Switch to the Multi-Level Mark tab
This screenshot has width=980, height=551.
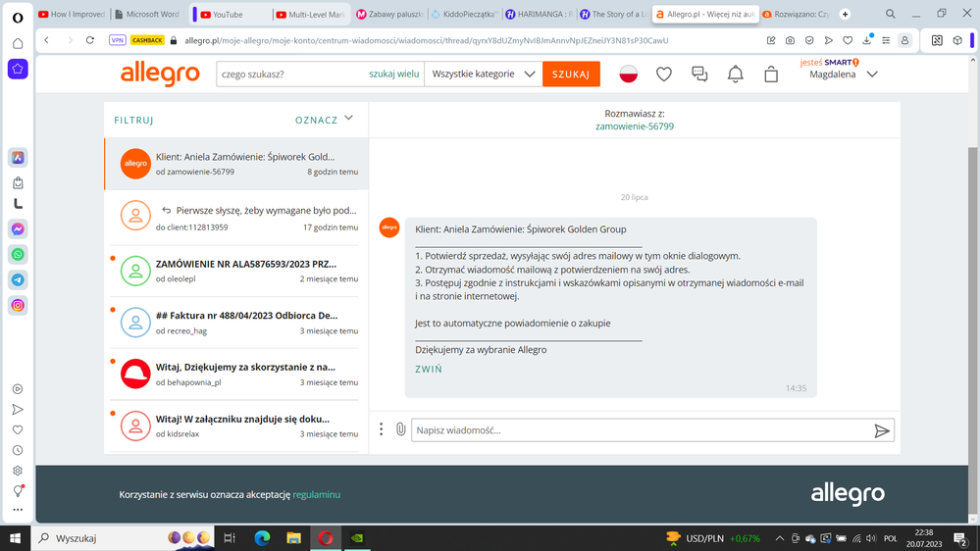click(x=311, y=15)
